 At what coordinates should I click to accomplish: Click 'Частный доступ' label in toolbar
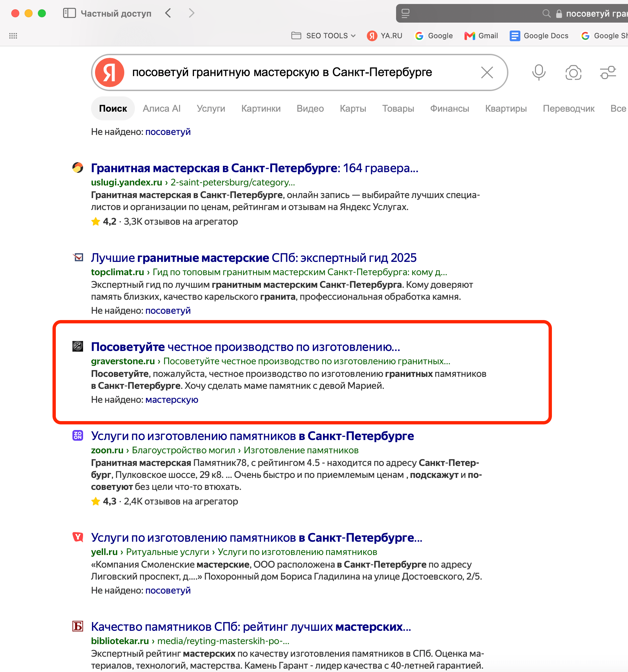[x=116, y=14]
